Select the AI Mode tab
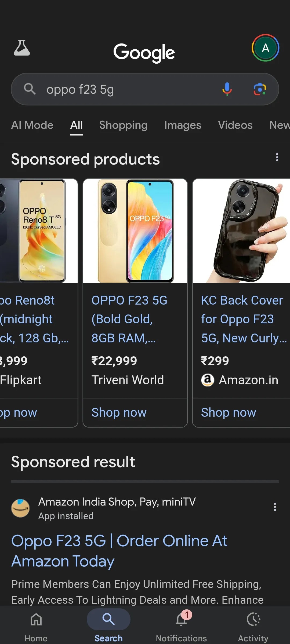 32,125
